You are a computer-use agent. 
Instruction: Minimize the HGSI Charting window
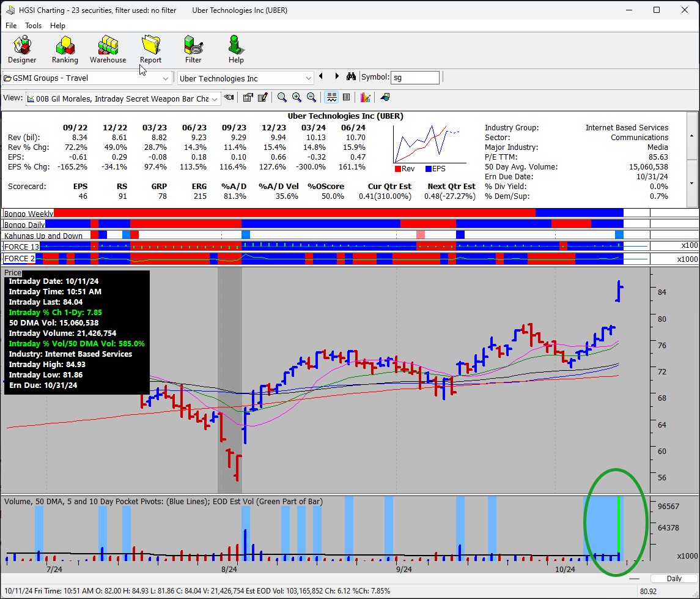point(629,10)
